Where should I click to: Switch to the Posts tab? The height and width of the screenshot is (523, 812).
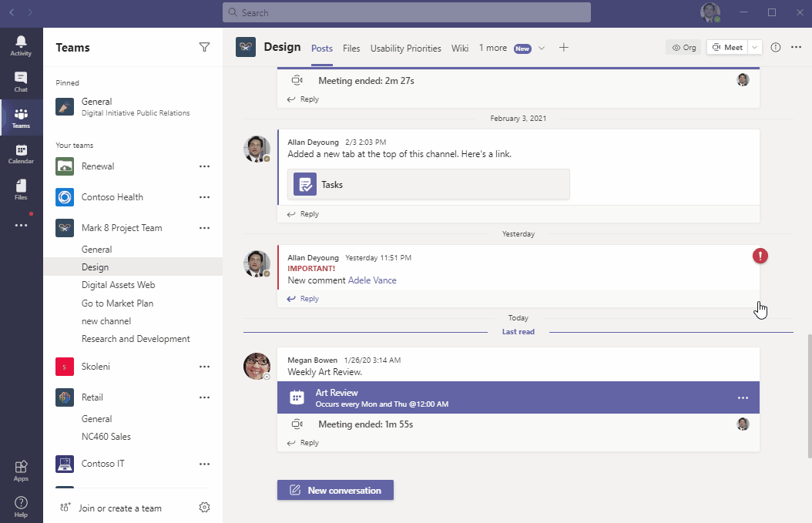pyautogui.click(x=321, y=49)
